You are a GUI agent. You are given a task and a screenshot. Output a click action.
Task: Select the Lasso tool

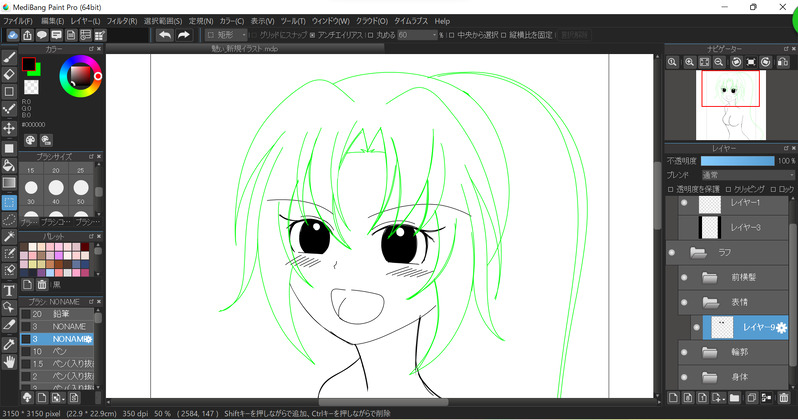coord(9,219)
